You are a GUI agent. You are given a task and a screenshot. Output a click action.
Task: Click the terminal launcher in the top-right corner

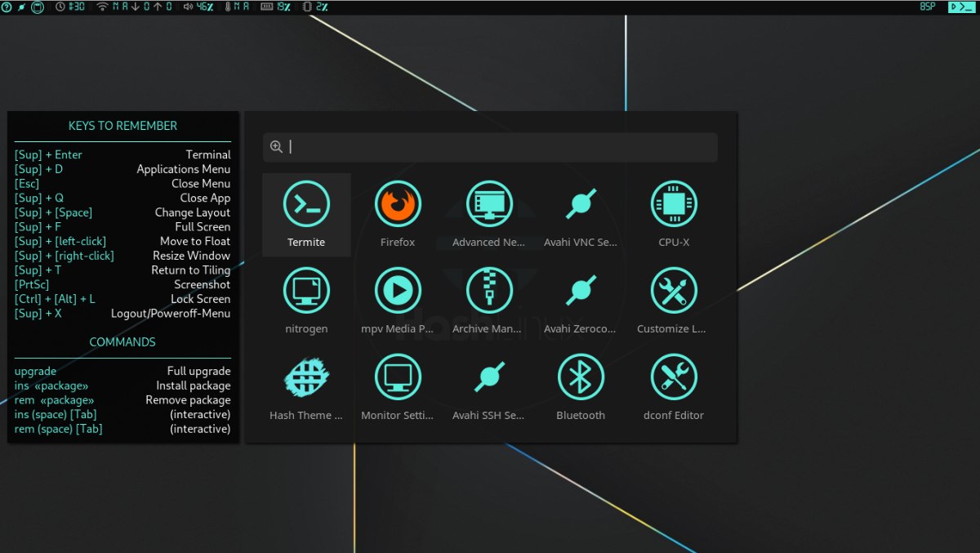click(962, 7)
